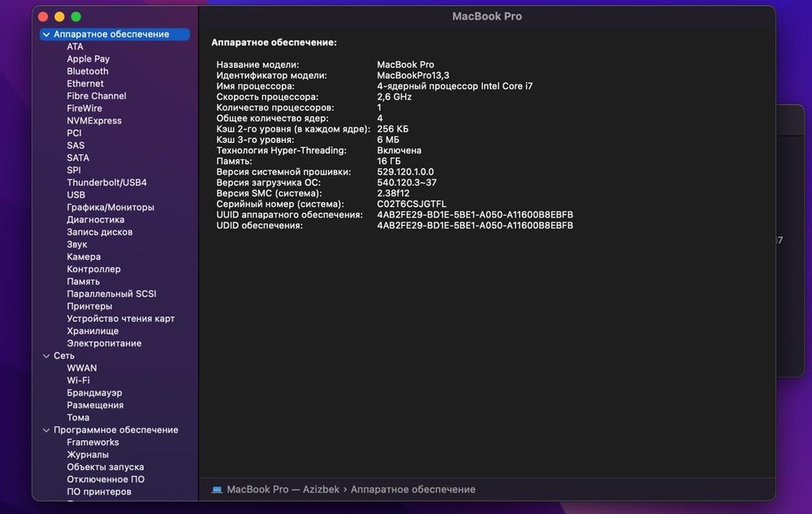Click 'Аппаратное обеспечение' in bottom path bar
812x514 pixels.
point(413,490)
